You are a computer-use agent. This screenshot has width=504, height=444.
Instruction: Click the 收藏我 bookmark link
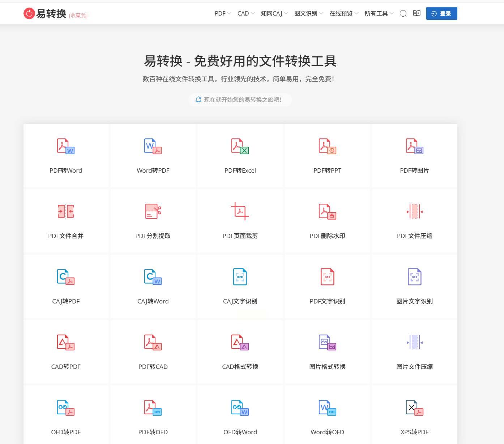point(78,16)
